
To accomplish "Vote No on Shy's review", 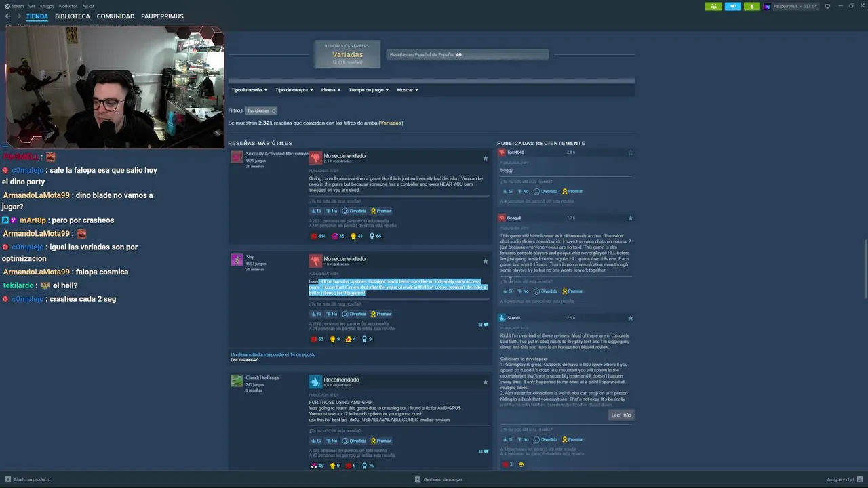I will [x=331, y=314].
